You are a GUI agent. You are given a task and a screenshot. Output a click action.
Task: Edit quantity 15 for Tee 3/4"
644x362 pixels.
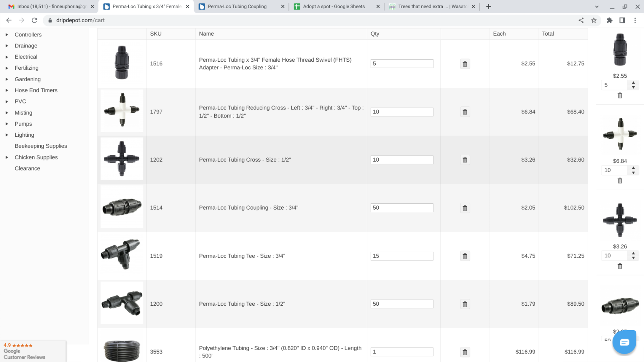[x=402, y=256]
